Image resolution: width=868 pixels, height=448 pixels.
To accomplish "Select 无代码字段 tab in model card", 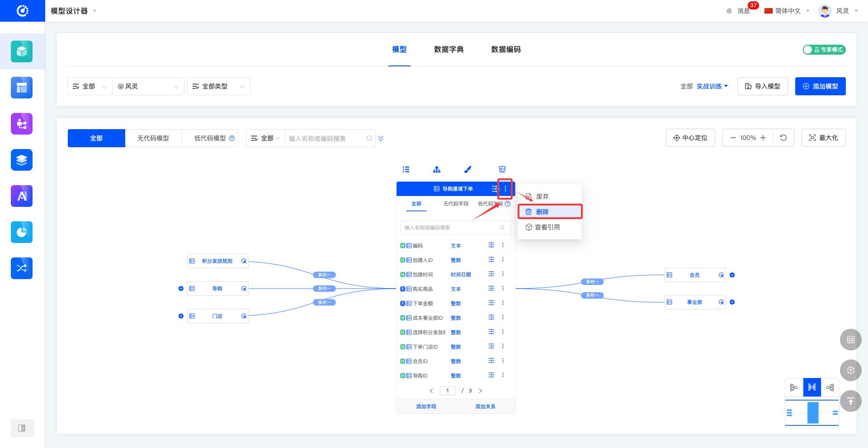I will pos(456,204).
